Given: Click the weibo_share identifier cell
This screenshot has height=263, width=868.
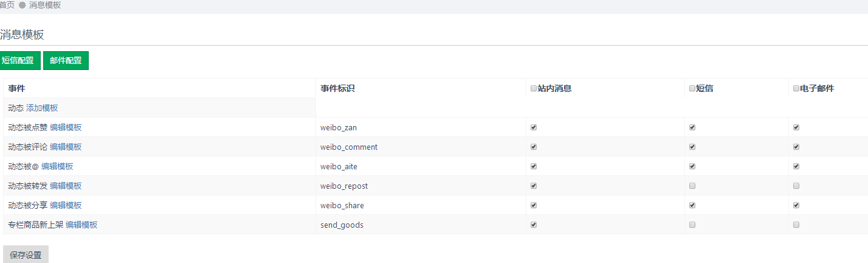Looking at the screenshot, I should 421,205.
